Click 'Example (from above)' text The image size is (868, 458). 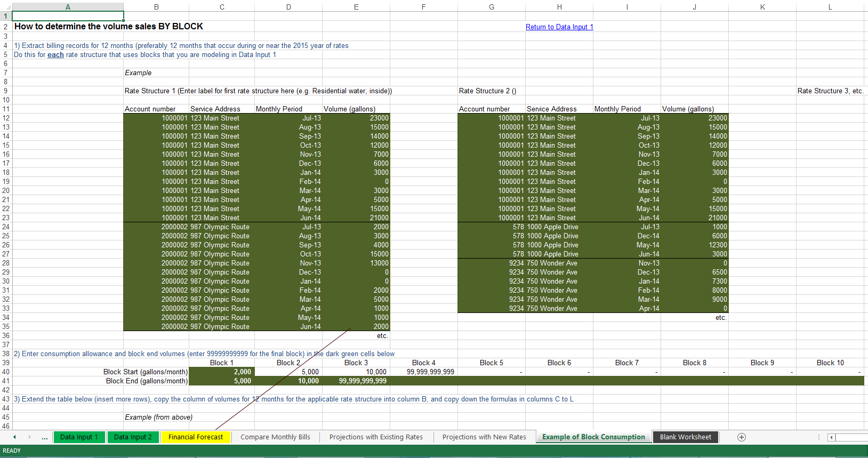point(158,417)
